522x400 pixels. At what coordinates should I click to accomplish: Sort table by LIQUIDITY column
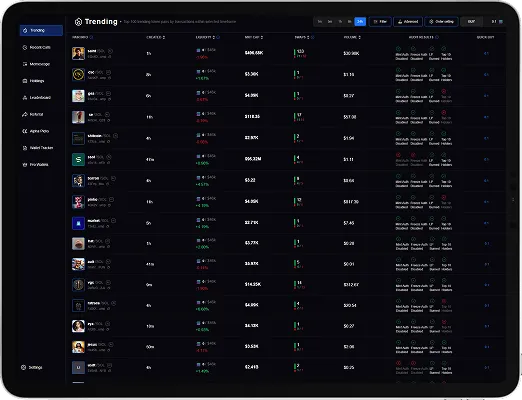click(205, 37)
